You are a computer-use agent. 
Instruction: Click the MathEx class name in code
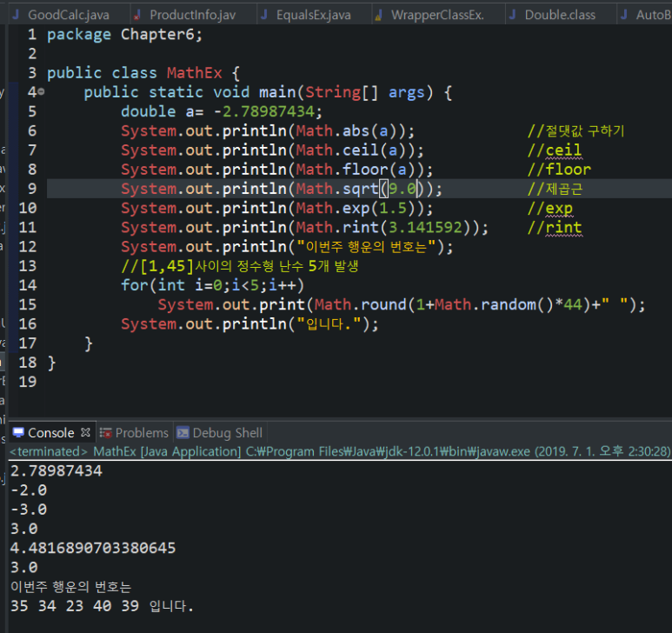tap(193, 73)
